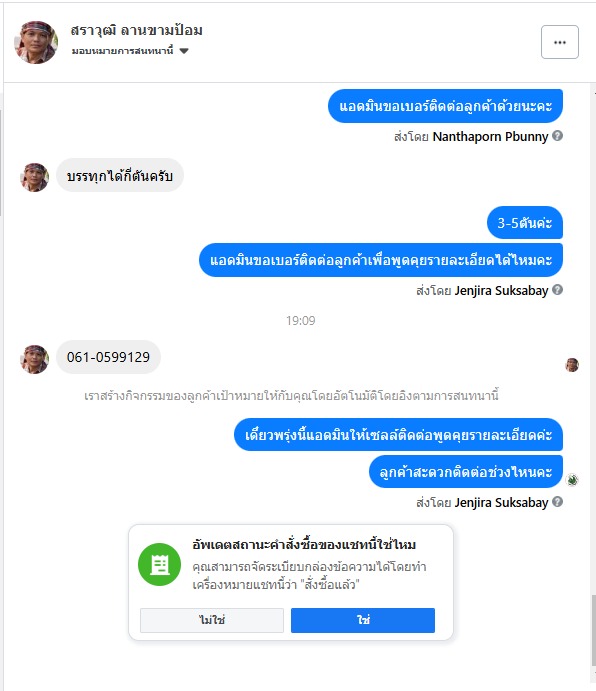Click the ไม่ใช่ button to decline
This screenshot has height=691, width=596.
point(212,620)
